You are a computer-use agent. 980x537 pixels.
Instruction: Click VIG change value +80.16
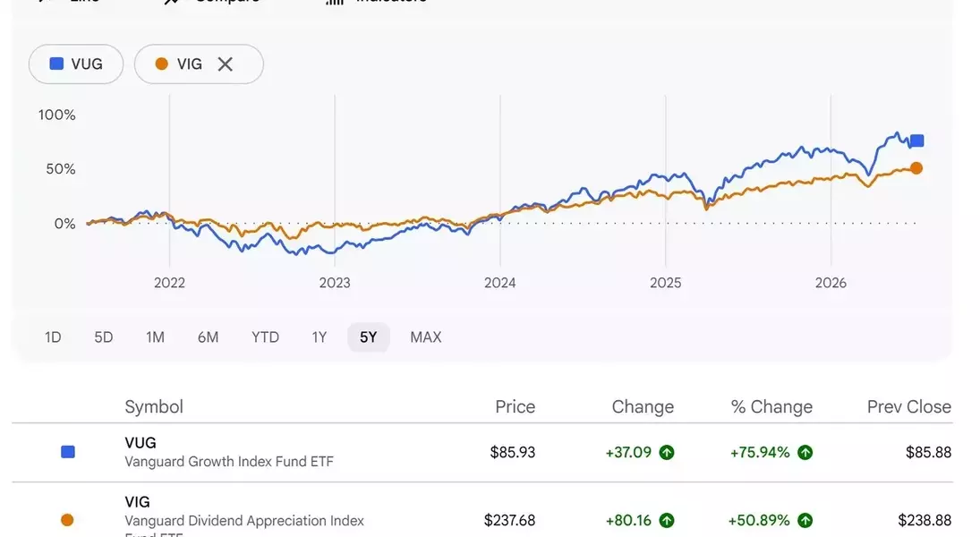[x=628, y=520]
